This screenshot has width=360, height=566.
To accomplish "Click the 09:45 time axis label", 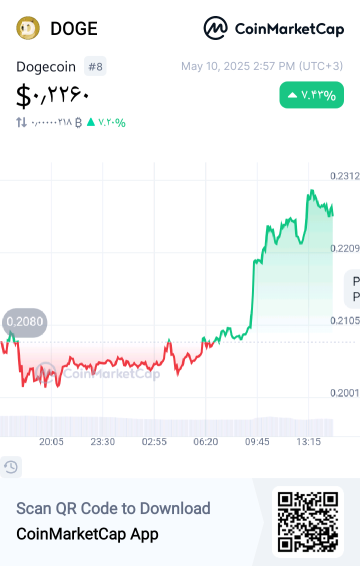I will tap(257, 442).
